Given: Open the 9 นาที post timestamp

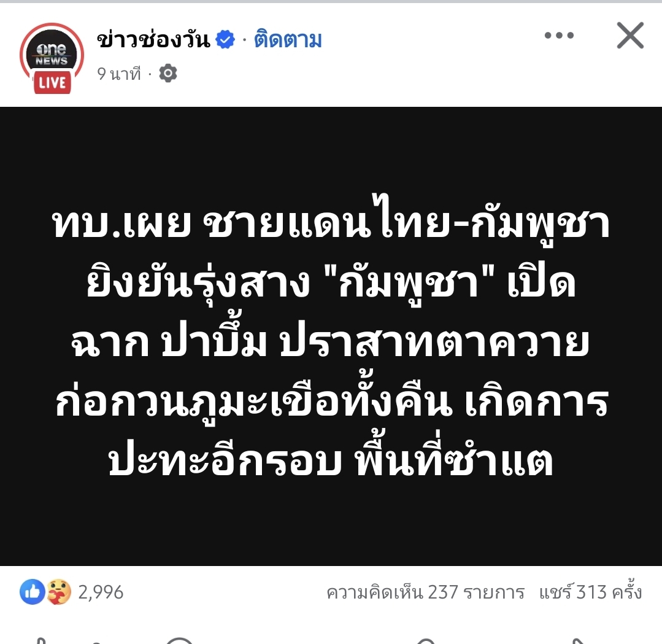Looking at the screenshot, I should (118, 74).
